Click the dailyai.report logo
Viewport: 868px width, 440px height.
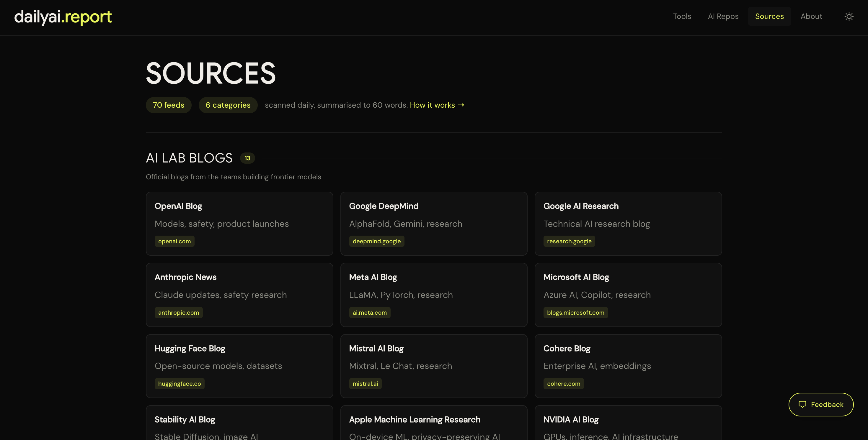point(63,17)
